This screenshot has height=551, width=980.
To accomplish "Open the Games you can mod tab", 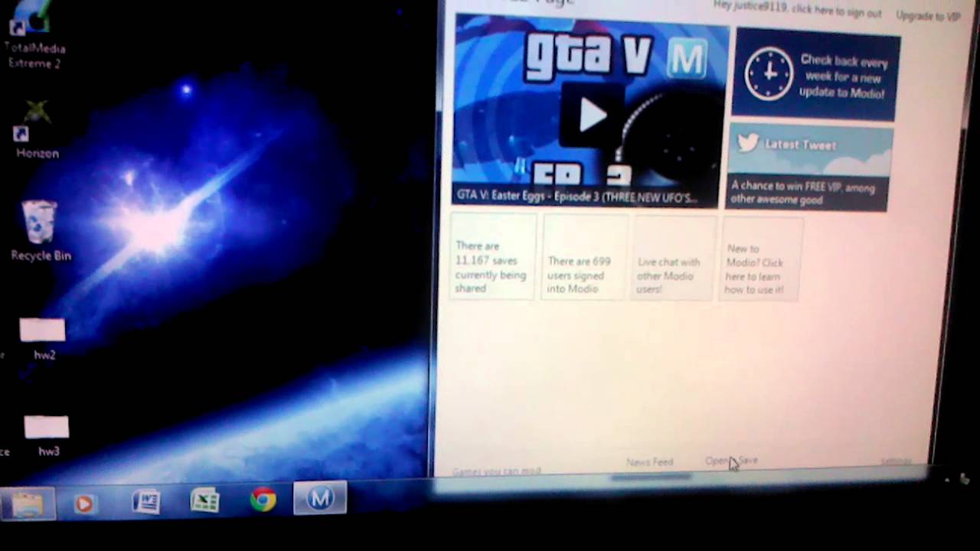I will point(497,471).
